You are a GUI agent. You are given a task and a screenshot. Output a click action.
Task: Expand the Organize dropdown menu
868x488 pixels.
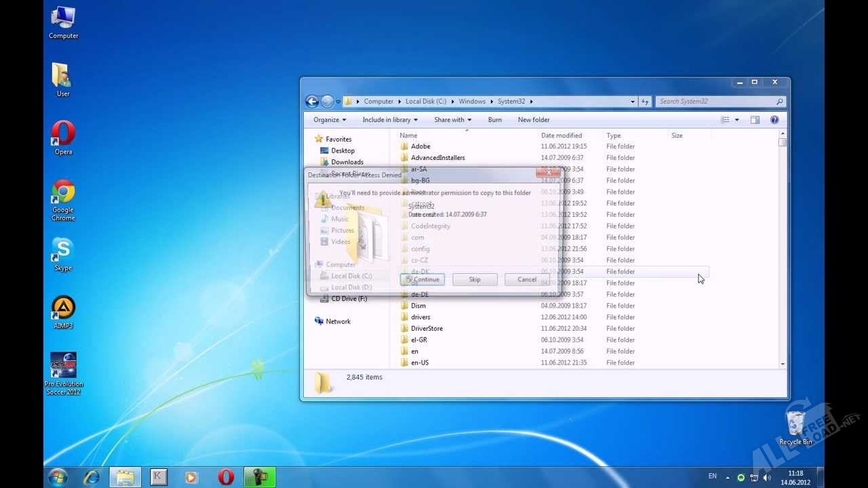(330, 120)
